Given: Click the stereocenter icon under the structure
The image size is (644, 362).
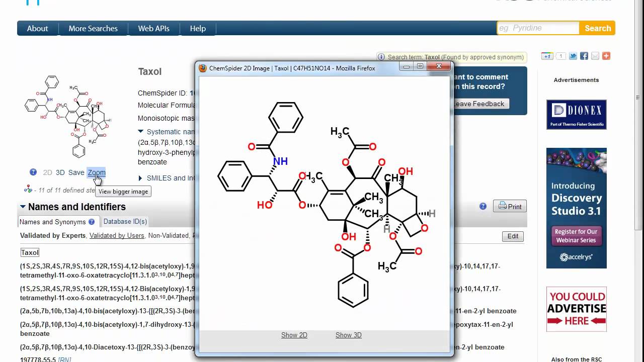Looking at the screenshot, I should pyautogui.click(x=28, y=190).
